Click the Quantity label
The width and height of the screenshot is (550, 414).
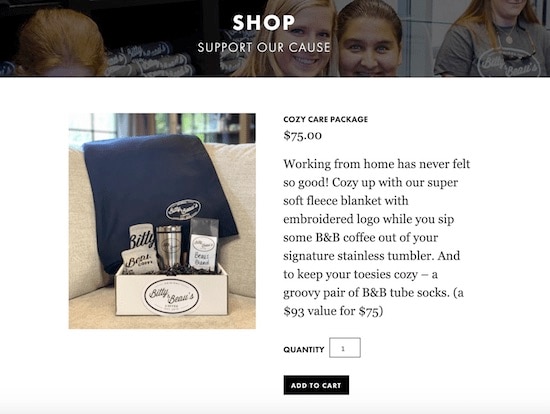(304, 349)
